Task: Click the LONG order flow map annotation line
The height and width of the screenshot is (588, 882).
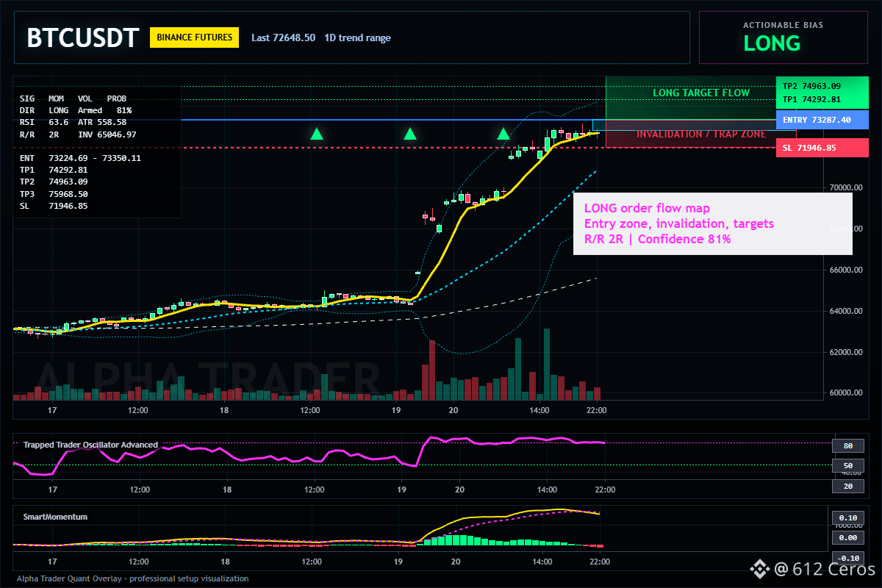Action: pos(647,208)
